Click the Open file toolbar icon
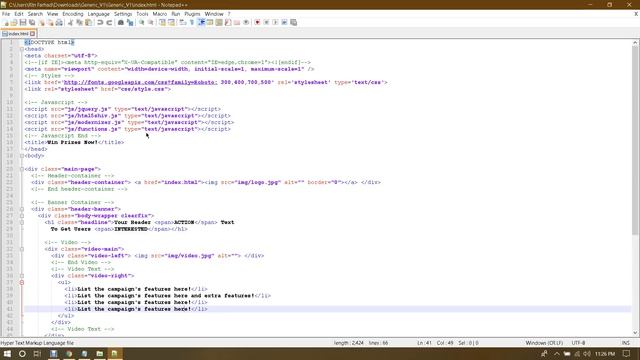 [x=14, y=22]
